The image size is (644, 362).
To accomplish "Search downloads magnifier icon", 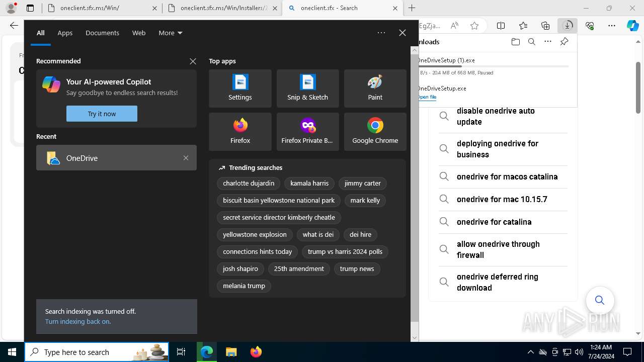I will pyautogui.click(x=531, y=42).
